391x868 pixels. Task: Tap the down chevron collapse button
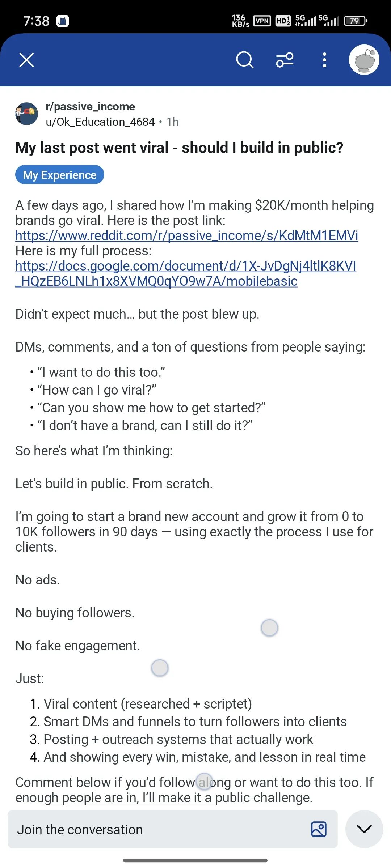tap(364, 829)
